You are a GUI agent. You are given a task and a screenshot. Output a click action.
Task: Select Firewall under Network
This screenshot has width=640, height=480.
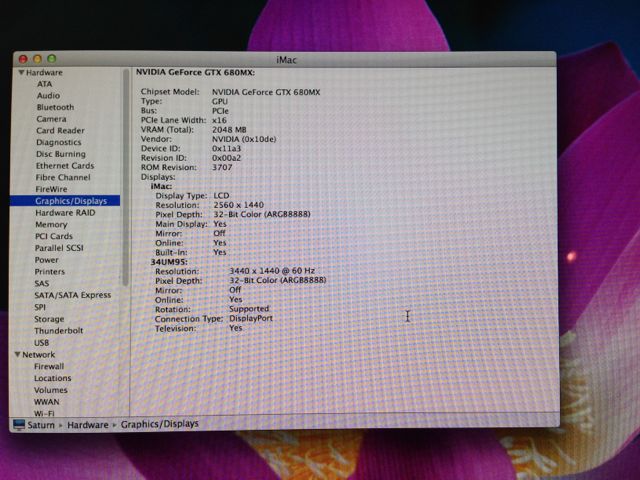pyautogui.click(x=49, y=366)
